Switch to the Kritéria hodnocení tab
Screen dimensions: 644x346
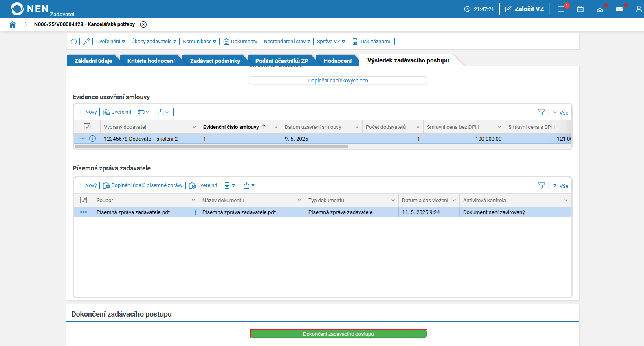(x=151, y=61)
